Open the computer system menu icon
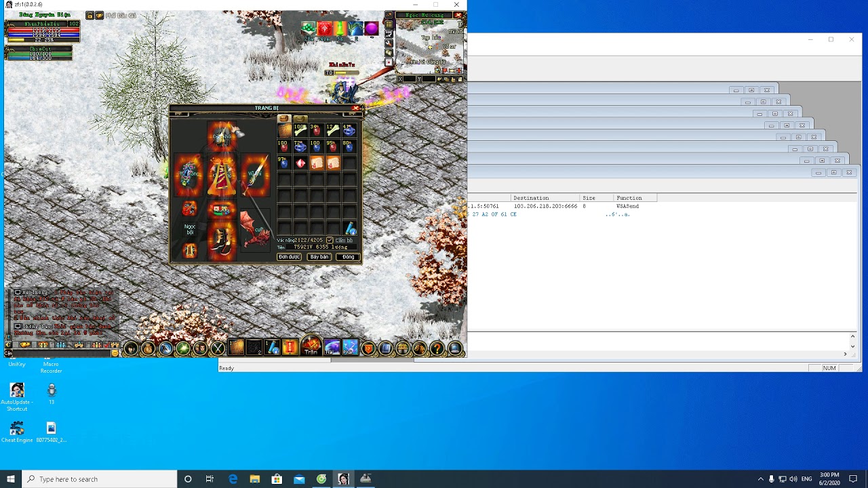The height and width of the screenshot is (488, 868). click(x=455, y=348)
